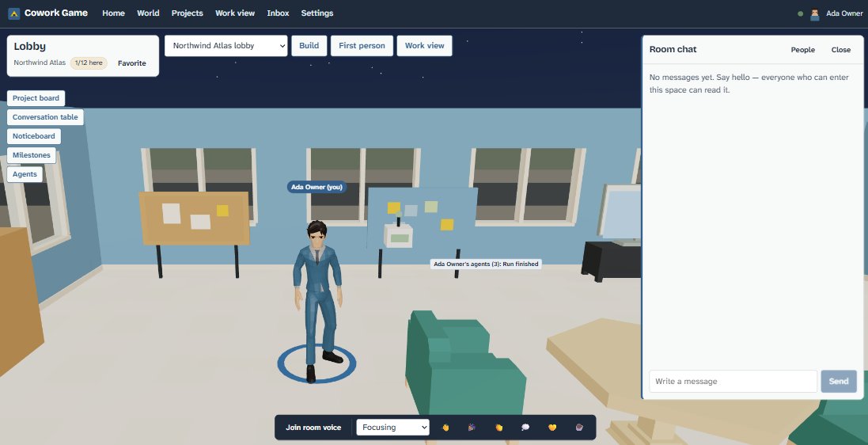Open the Projects menu item
The width and height of the screenshot is (868, 445).
(187, 13)
